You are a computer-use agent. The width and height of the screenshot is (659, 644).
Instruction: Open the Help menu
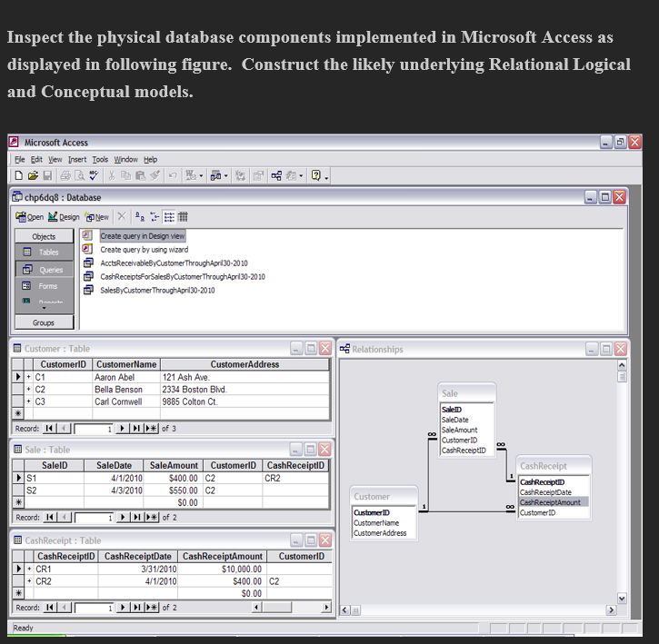151,159
